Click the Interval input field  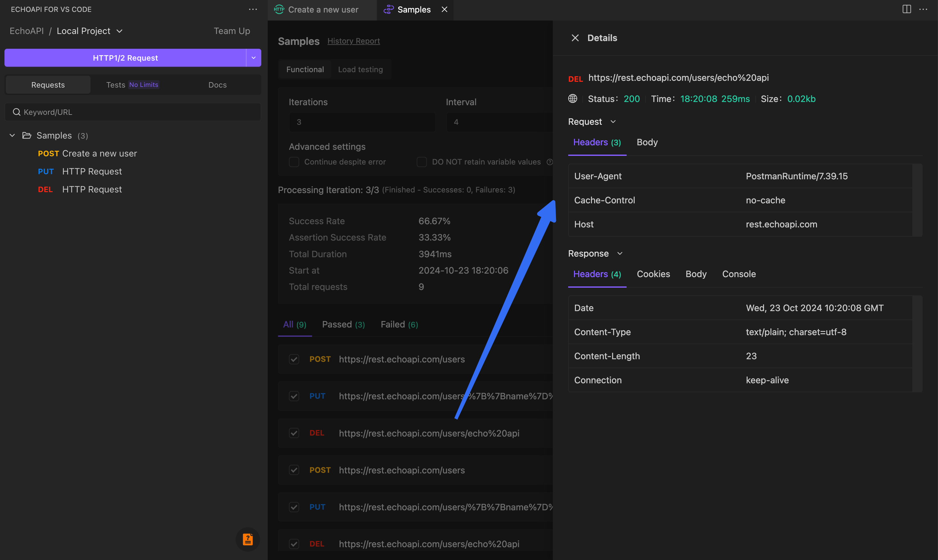point(499,122)
